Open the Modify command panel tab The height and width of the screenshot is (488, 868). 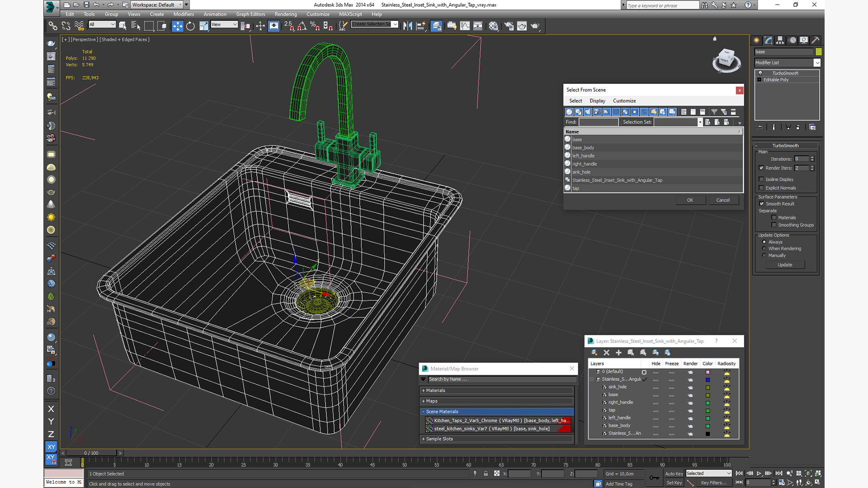tap(768, 40)
